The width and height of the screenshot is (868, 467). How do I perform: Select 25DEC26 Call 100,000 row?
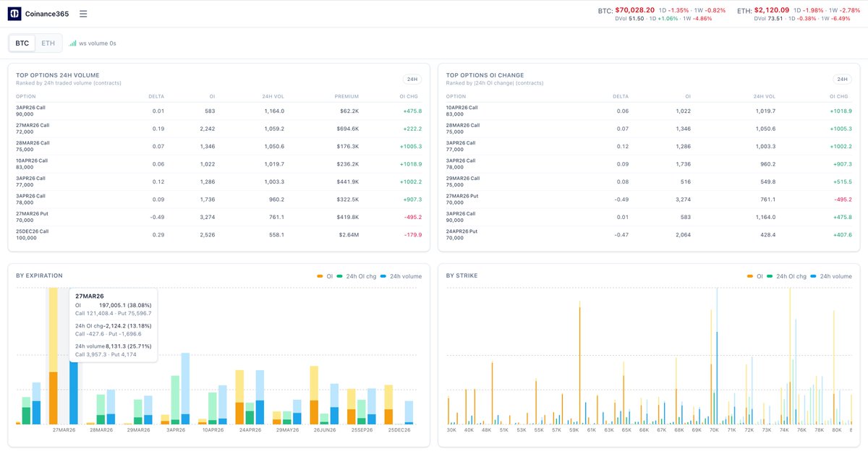[218, 234]
